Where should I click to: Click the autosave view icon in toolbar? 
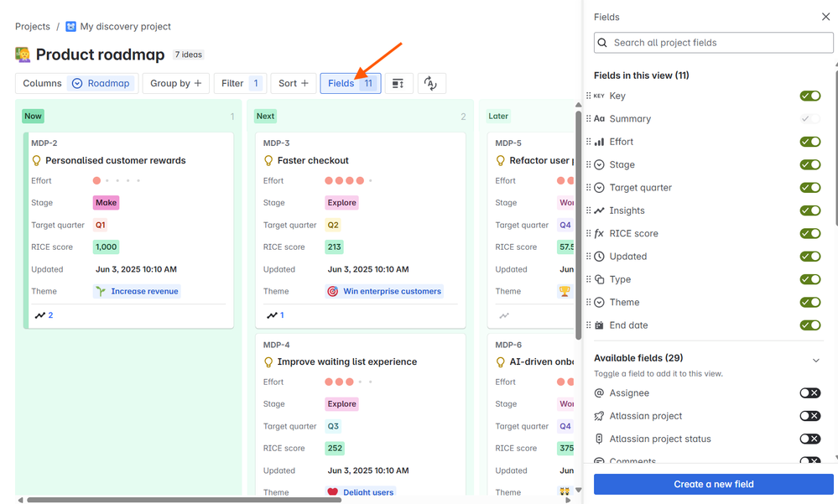pos(431,83)
